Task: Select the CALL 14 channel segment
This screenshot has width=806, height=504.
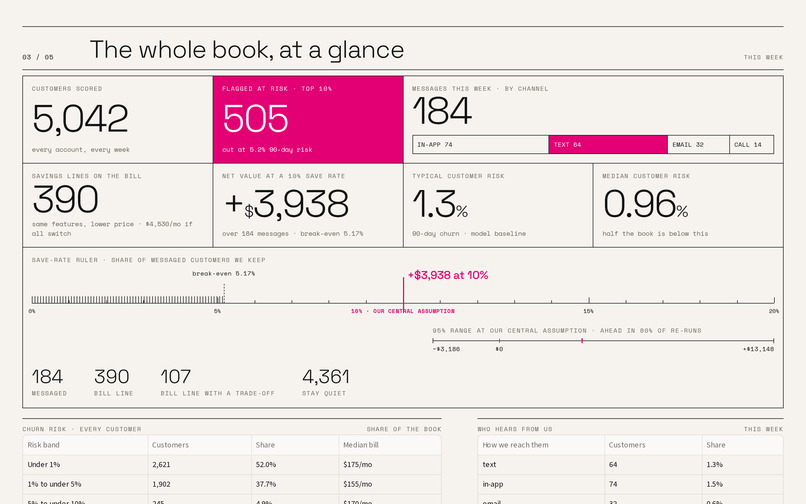Action: tap(752, 145)
